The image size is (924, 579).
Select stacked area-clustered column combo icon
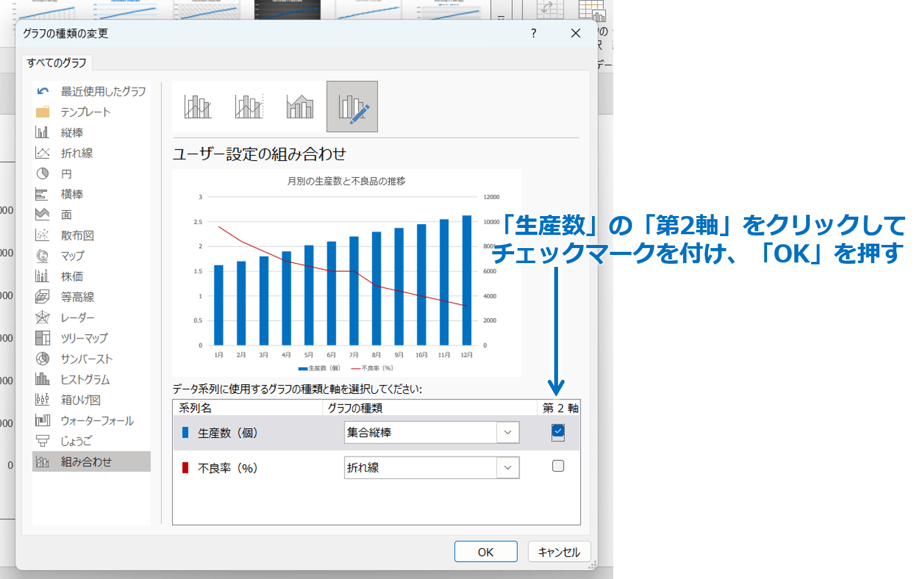coord(300,107)
